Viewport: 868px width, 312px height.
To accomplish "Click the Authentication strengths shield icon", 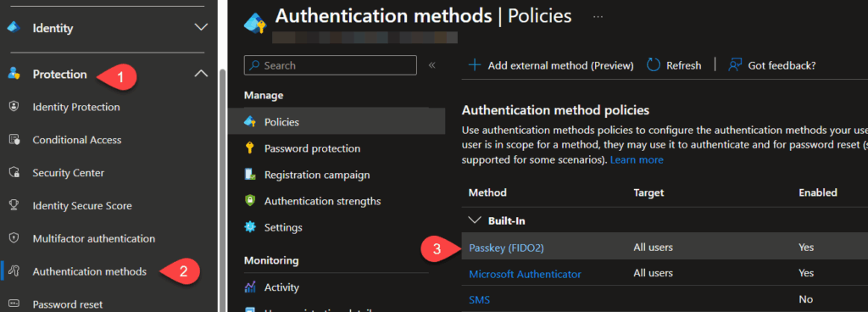I will (x=250, y=201).
